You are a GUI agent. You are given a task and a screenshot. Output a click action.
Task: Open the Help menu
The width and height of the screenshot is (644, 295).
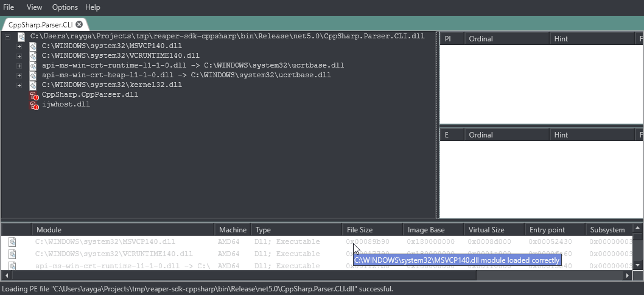[93, 7]
